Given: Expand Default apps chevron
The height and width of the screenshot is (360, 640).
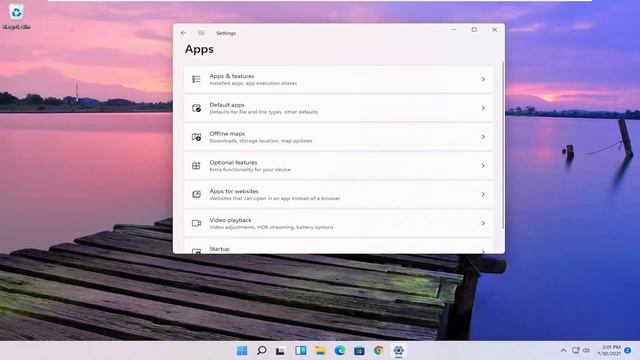Looking at the screenshot, I should pos(483,108).
